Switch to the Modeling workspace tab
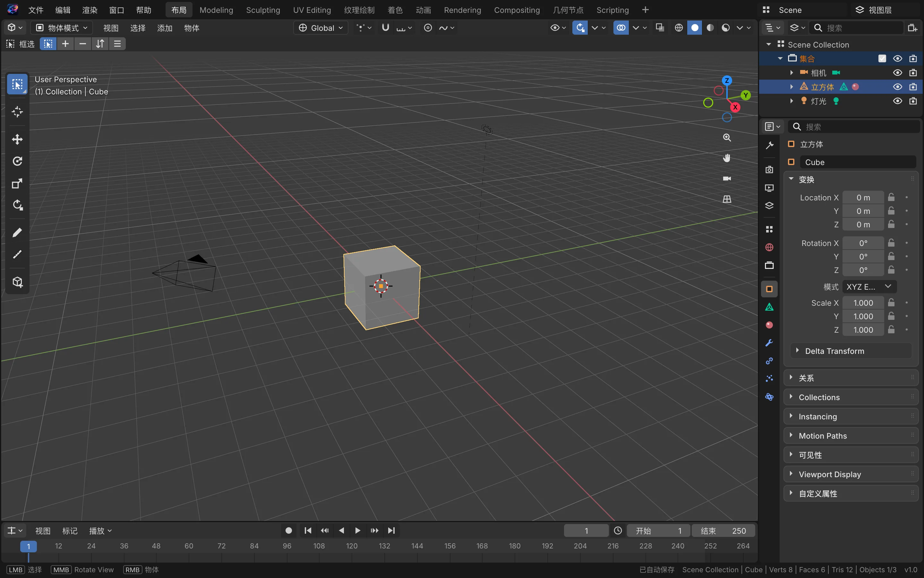The width and height of the screenshot is (924, 578). [216, 10]
